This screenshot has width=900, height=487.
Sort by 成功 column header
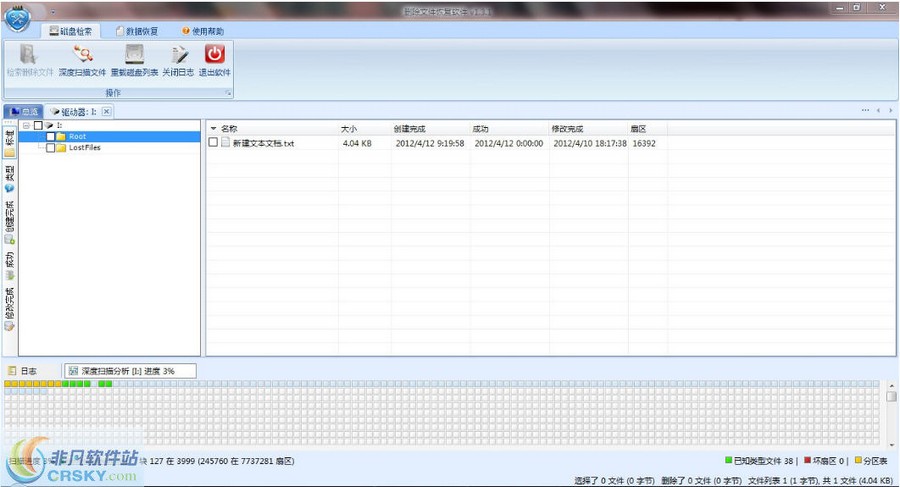click(509, 129)
